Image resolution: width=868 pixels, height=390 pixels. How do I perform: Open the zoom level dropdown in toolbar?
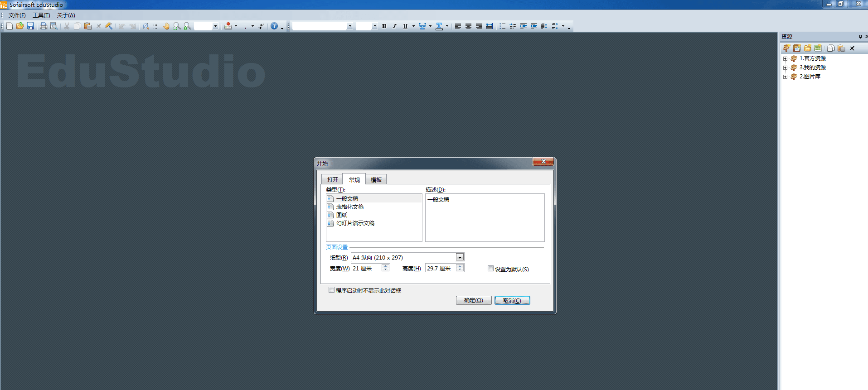pyautogui.click(x=215, y=26)
